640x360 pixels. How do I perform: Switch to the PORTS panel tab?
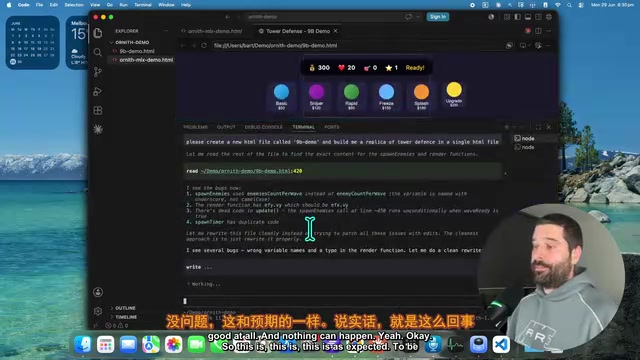[332, 127]
